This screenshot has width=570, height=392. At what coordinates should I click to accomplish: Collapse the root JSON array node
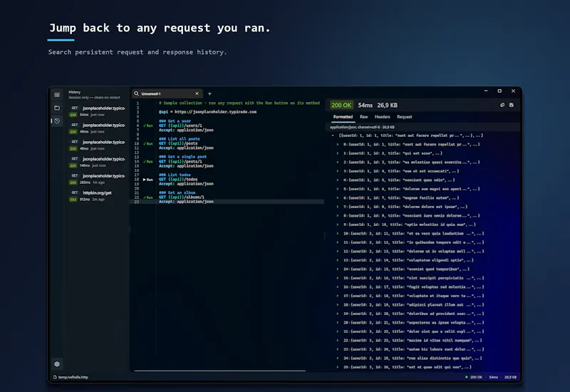click(333, 135)
